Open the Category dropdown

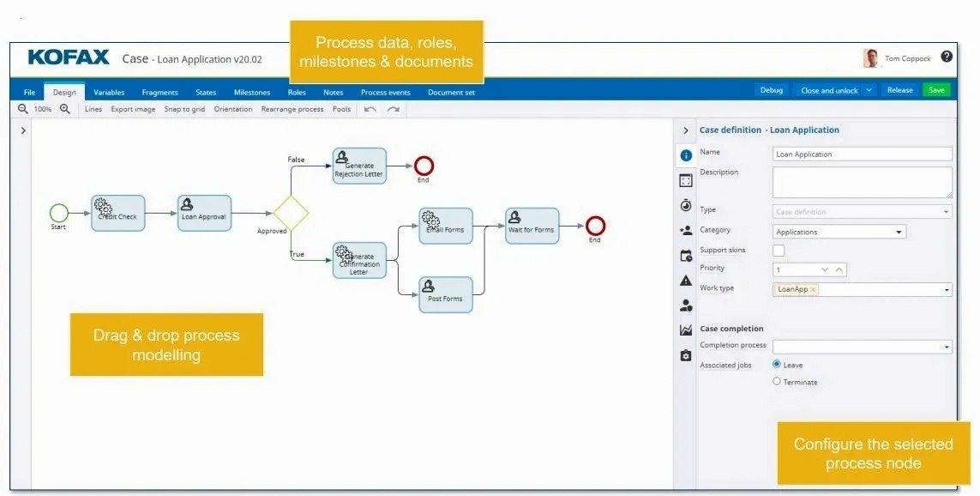pyautogui.click(x=839, y=232)
